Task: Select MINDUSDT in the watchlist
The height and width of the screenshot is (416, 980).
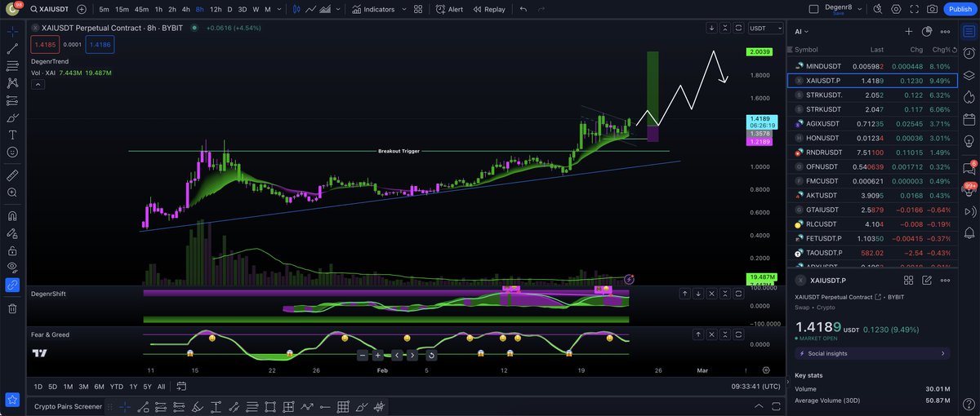Action: tap(872, 66)
